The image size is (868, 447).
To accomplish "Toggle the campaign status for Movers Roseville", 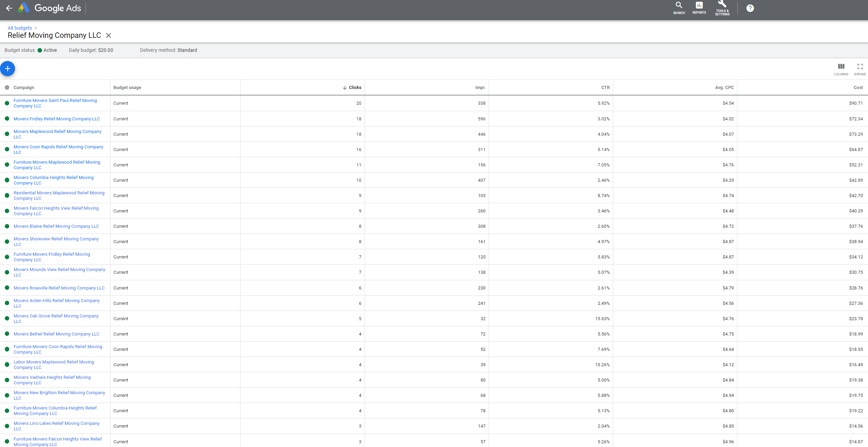I will [8, 288].
